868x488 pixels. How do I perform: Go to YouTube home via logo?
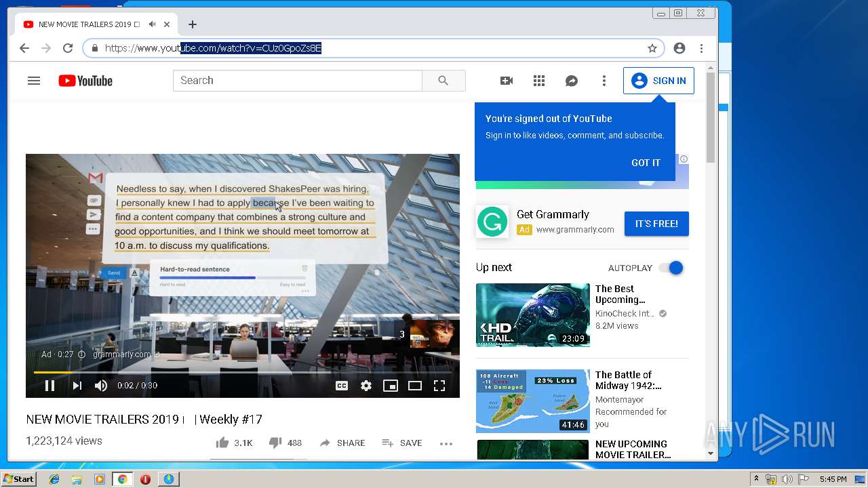85,81
